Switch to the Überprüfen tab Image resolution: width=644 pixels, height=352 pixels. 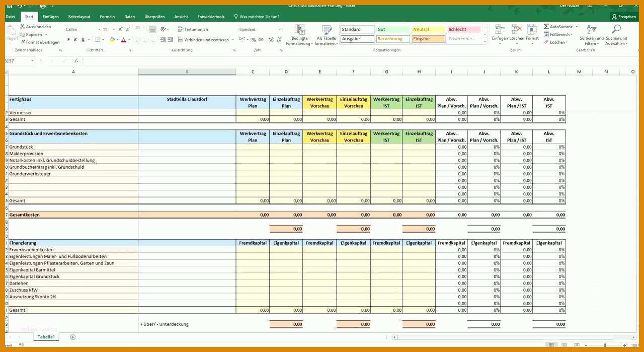click(x=154, y=17)
